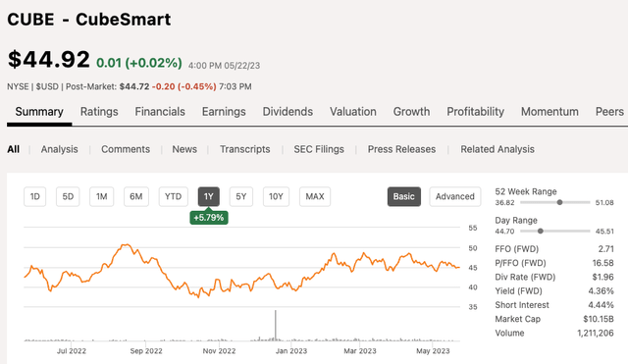Click the 52 Week Range slider marker
The width and height of the screenshot is (628, 364).
tap(559, 202)
